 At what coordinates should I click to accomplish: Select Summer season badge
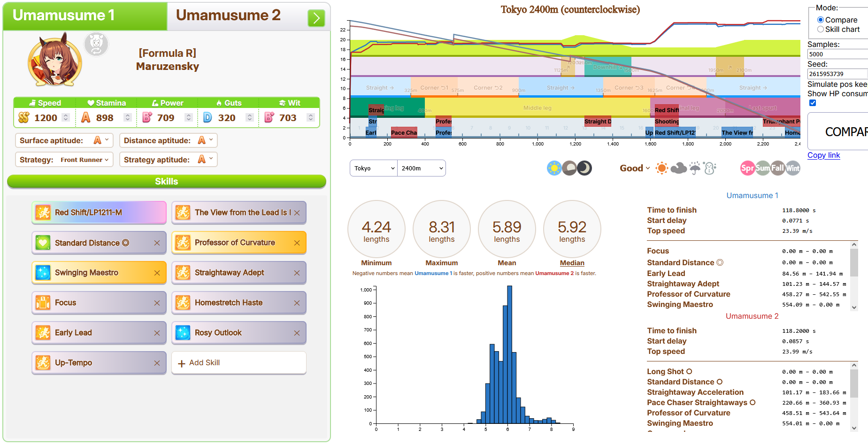[762, 168]
